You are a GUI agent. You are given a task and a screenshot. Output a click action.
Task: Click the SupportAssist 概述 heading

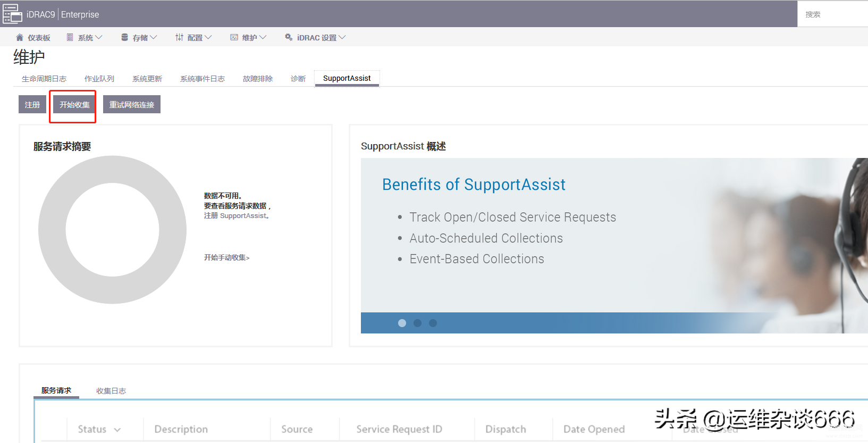403,146
